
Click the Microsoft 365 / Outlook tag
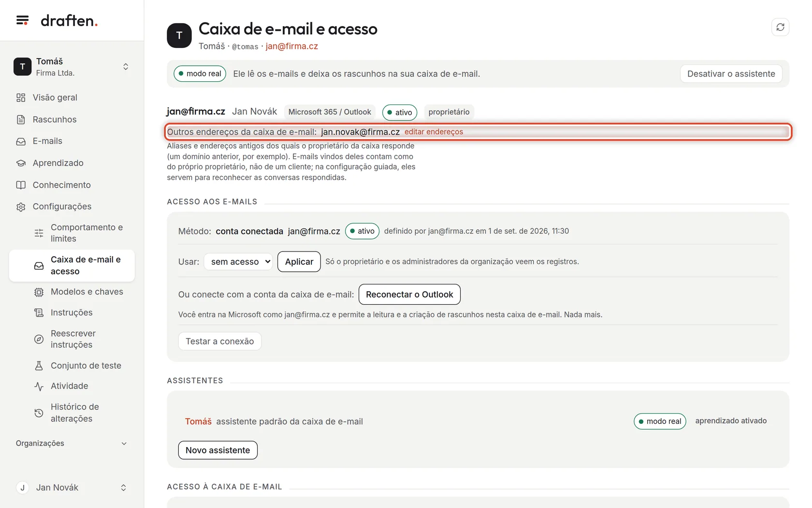pos(330,112)
